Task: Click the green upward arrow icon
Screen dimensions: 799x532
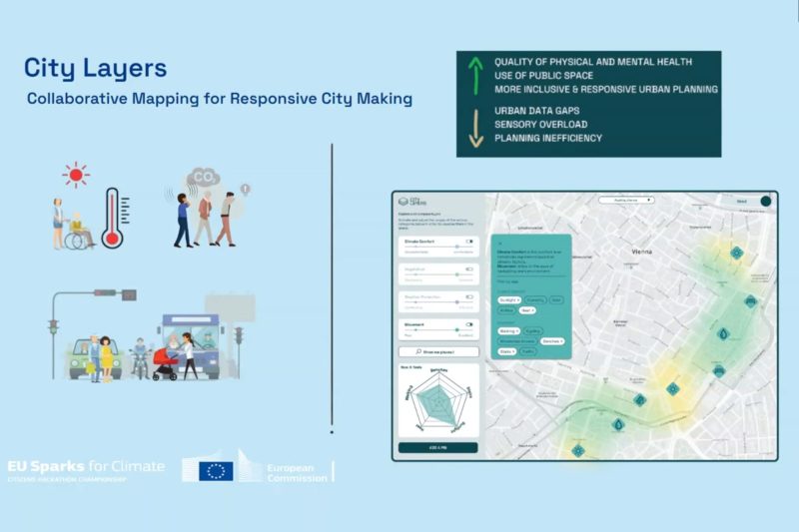Action: (x=476, y=75)
